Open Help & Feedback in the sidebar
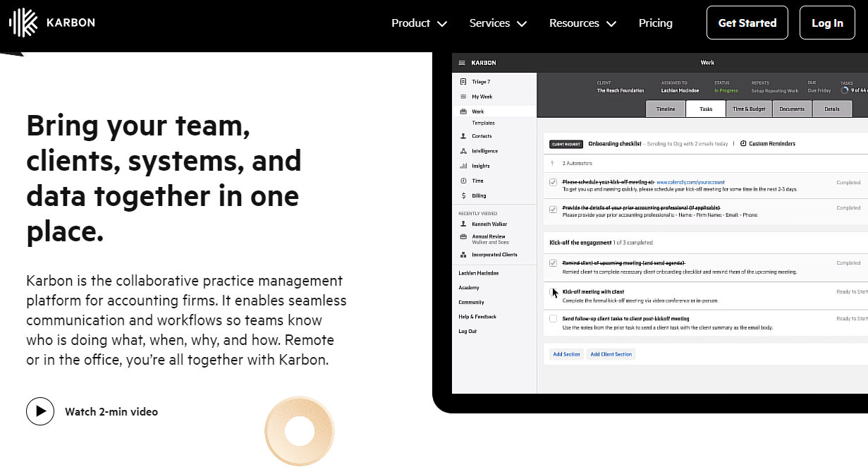The width and height of the screenshot is (868, 472). point(477,317)
